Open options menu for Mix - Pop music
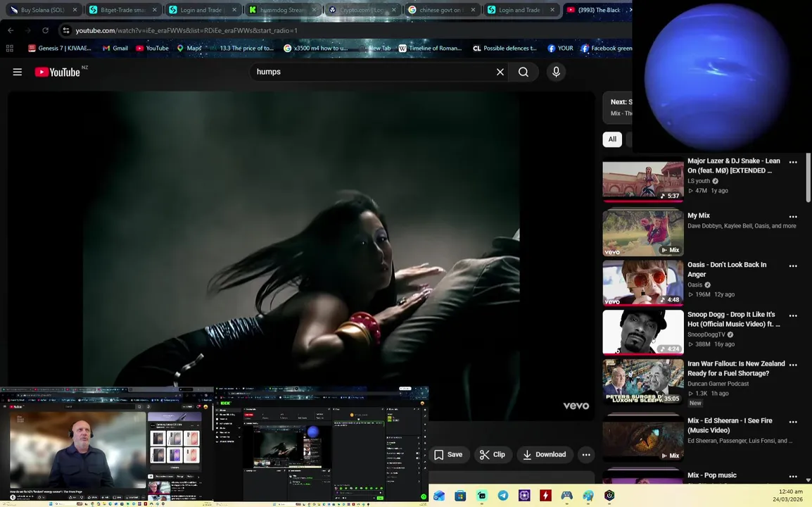This screenshot has width=812, height=507. pyautogui.click(x=793, y=477)
